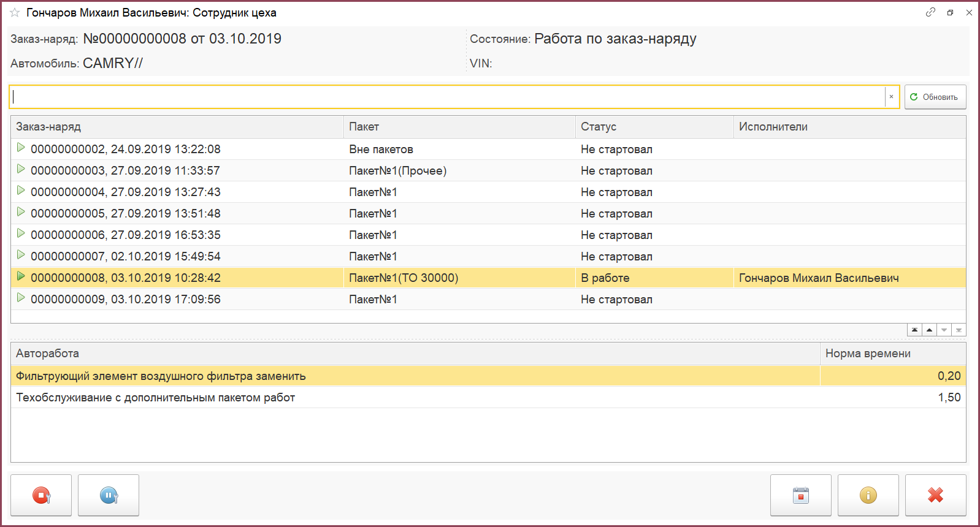The width and height of the screenshot is (980, 527).
Task: Sort by the Пакет column header
Action: point(459,127)
